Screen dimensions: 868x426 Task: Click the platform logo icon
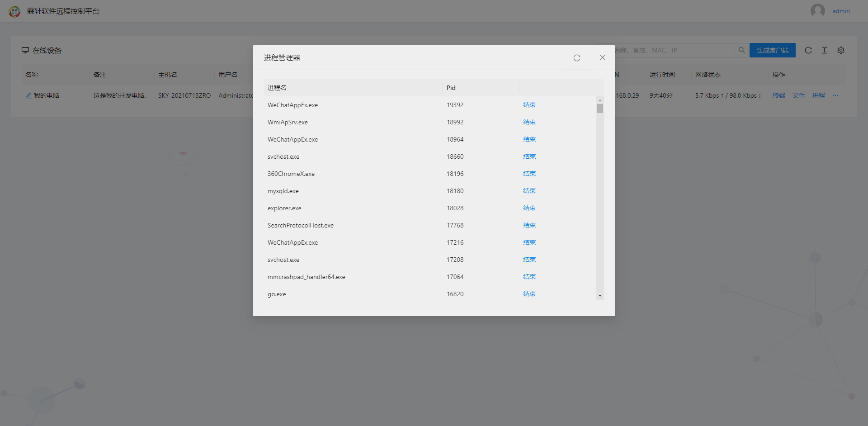coord(14,11)
